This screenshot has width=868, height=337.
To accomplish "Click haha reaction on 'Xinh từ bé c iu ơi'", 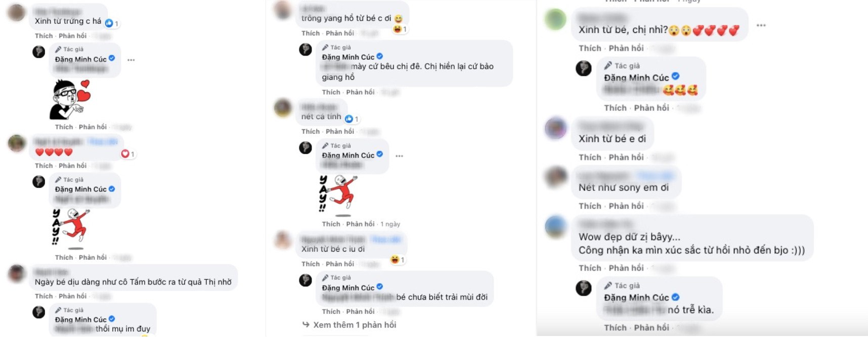I will pos(398,260).
